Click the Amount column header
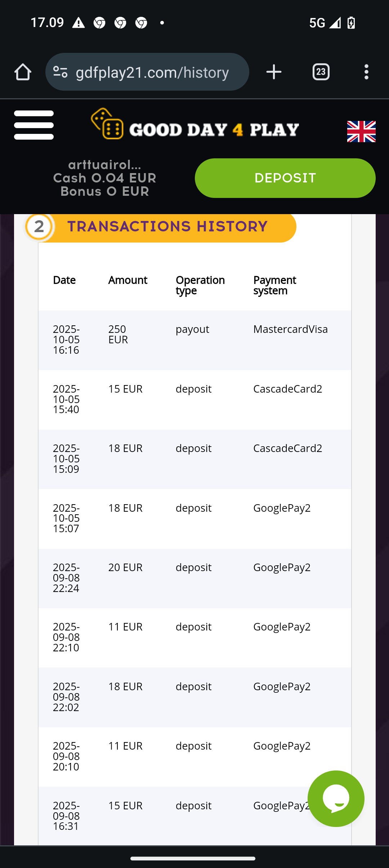389x868 pixels. (128, 280)
